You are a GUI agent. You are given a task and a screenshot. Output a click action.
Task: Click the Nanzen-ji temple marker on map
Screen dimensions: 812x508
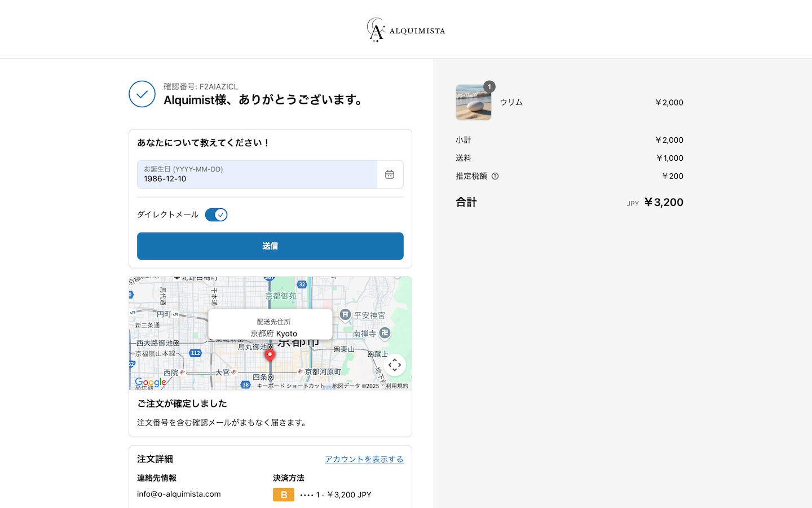(385, 333)
